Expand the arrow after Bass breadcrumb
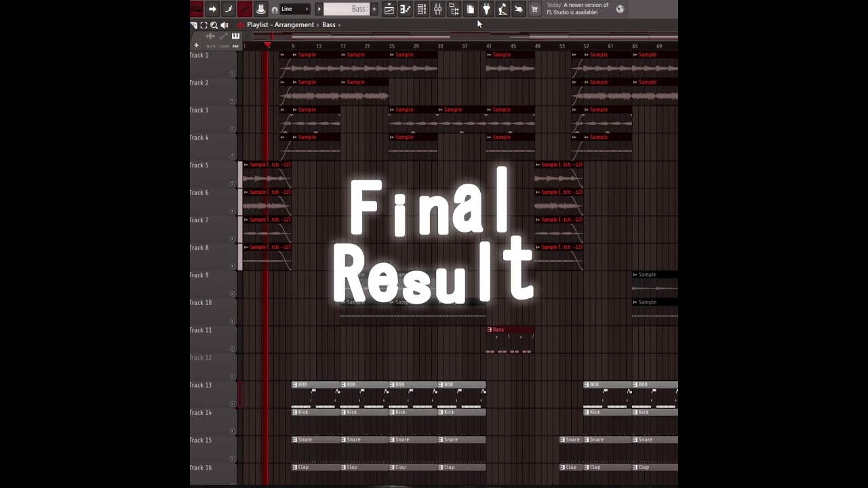Image resolution: width=868 pixels, height=488 pixels. pos(340,25)
